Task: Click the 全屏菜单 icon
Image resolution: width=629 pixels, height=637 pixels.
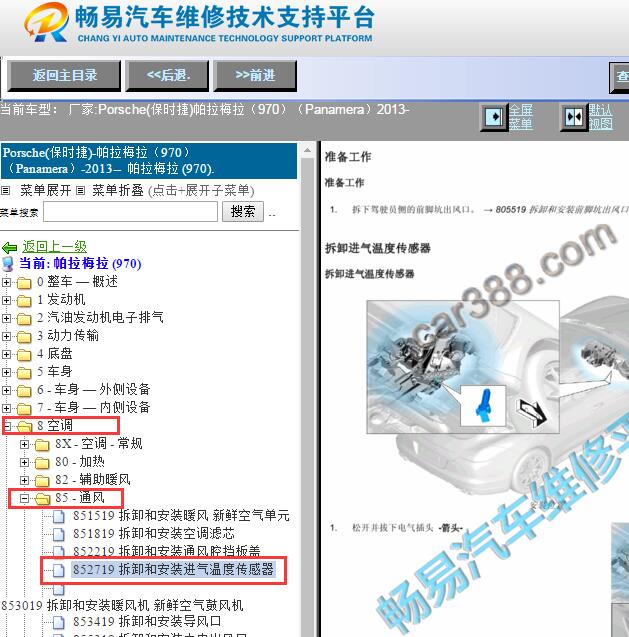Action: (495, 117)
